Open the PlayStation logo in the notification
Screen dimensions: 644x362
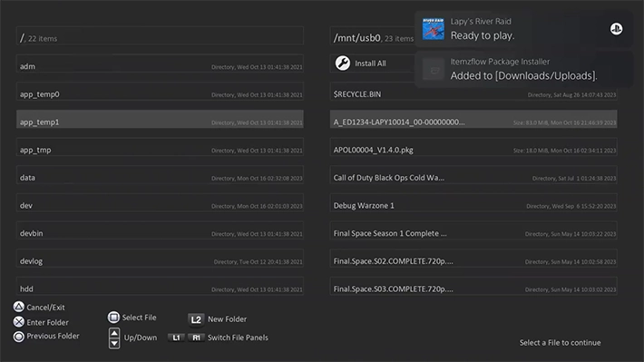tap(616, 29)
